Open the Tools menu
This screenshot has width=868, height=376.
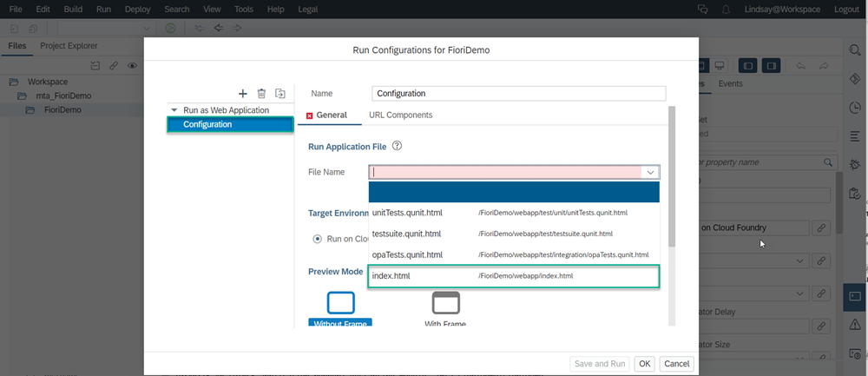click(x=244, y=10)
